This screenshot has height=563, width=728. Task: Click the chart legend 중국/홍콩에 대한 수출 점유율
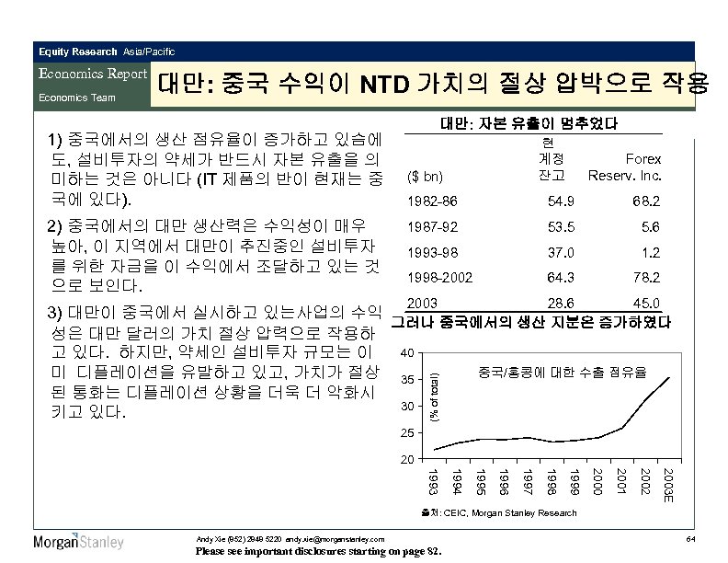[x=563, y=372]
